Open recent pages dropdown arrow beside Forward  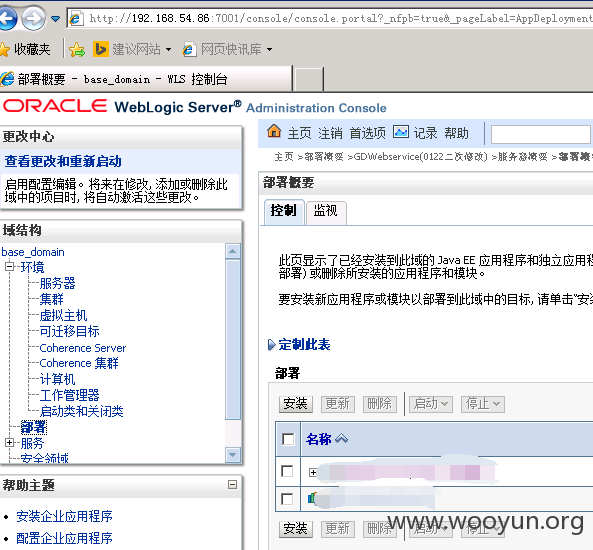pyautogui.click(x=55, y=18)
